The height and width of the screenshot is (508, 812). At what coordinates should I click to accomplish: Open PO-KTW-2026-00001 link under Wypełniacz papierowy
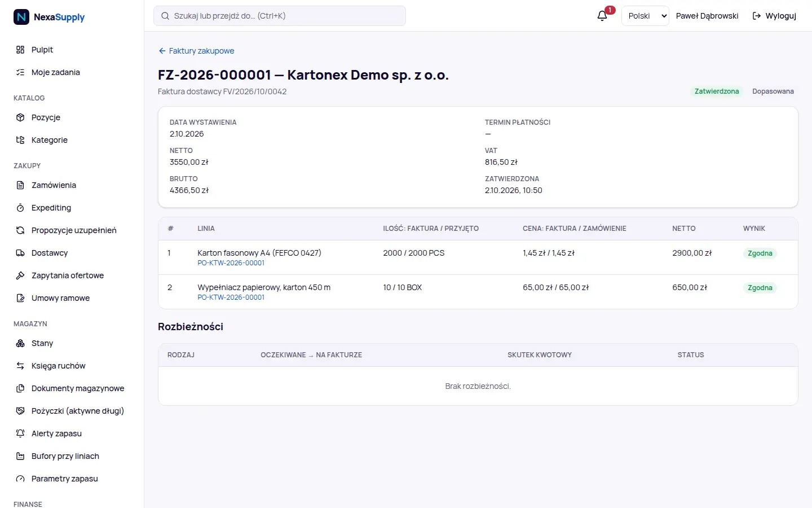(231, 297)
